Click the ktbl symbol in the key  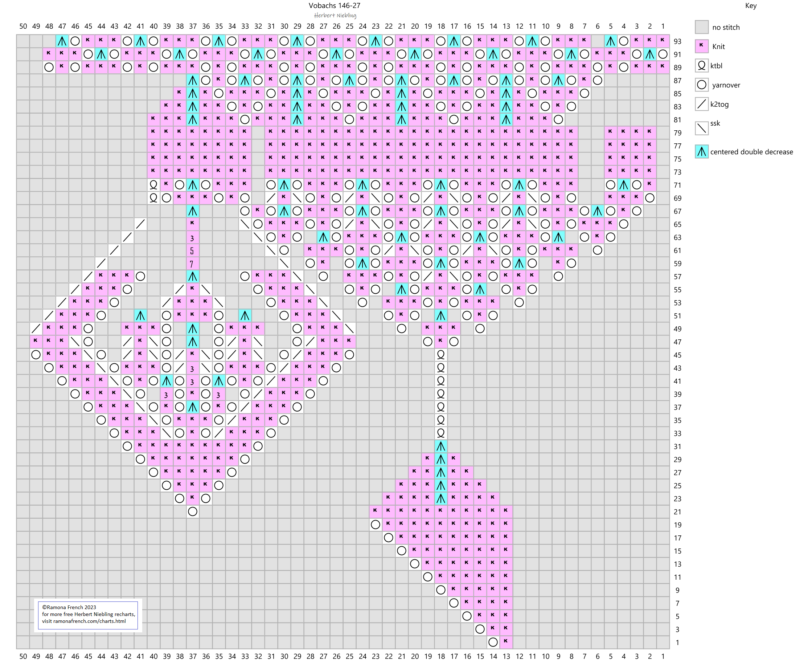point(701,65)
